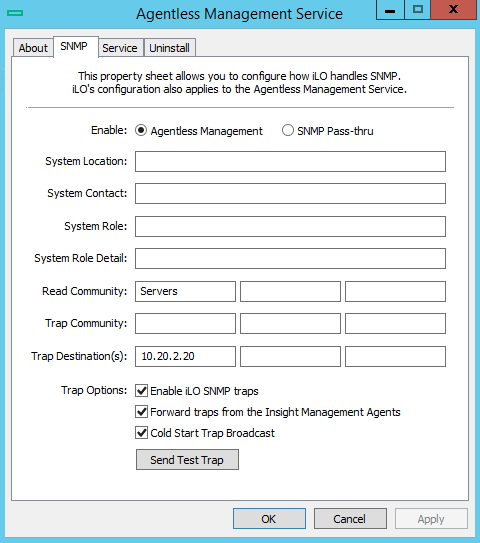Click the Send Test Trap button
Screen dimensions: 480x543
click(187, 460)
